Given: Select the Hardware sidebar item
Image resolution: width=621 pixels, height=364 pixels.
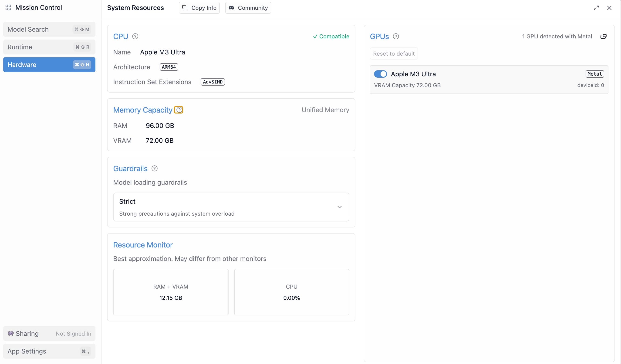Looking at the screenshot, I should 49,65.
